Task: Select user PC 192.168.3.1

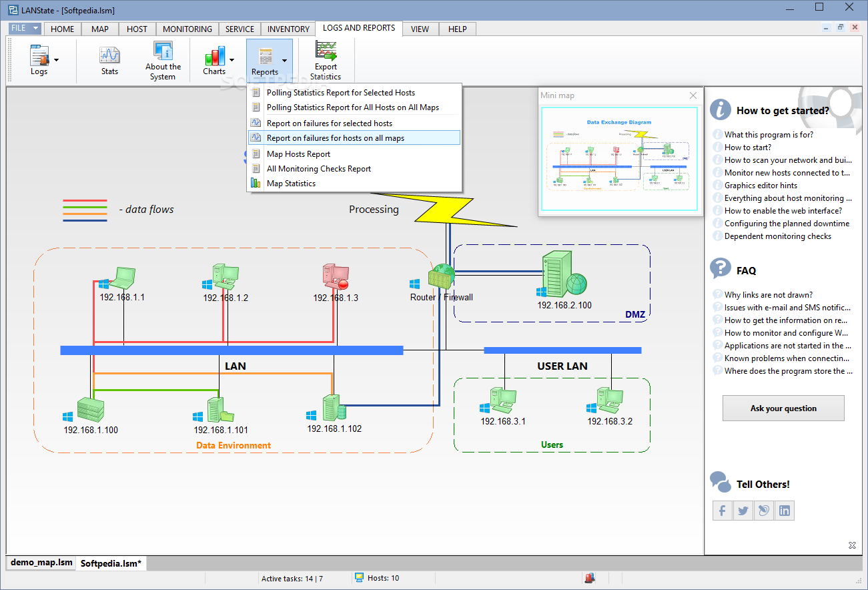Action: click(503, 401)
